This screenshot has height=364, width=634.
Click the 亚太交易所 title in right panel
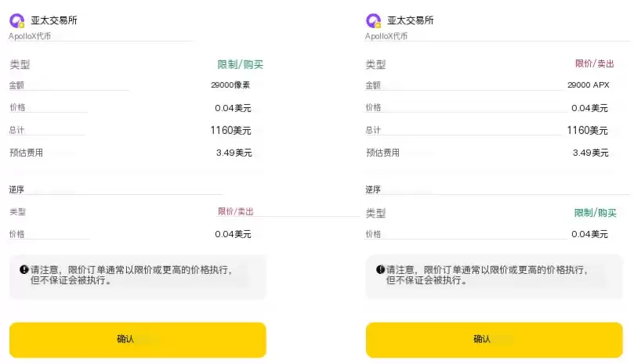click(411, 20)
